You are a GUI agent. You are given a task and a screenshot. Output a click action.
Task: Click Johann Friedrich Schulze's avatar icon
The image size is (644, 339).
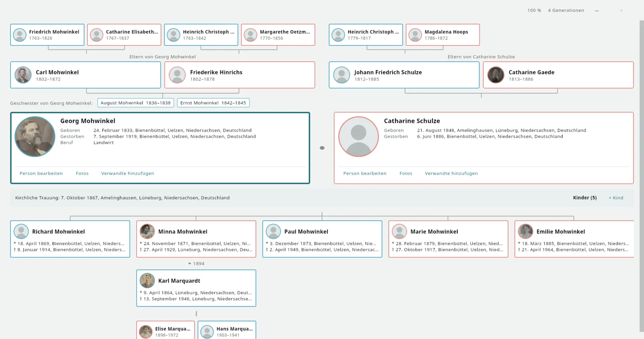(x=342, y=75)
